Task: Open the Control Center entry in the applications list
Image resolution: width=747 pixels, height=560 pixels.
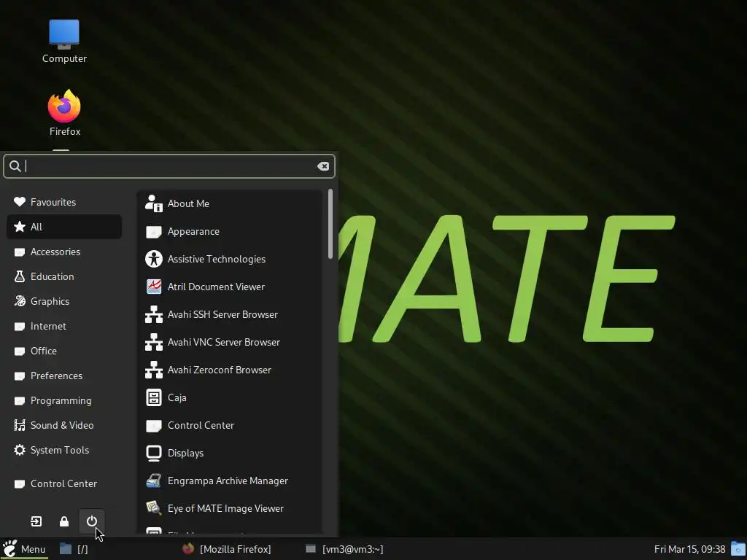Action: [230, 425]
